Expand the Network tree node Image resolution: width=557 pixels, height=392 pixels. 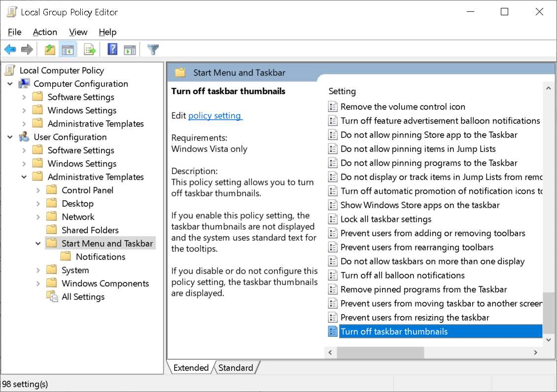38,217
